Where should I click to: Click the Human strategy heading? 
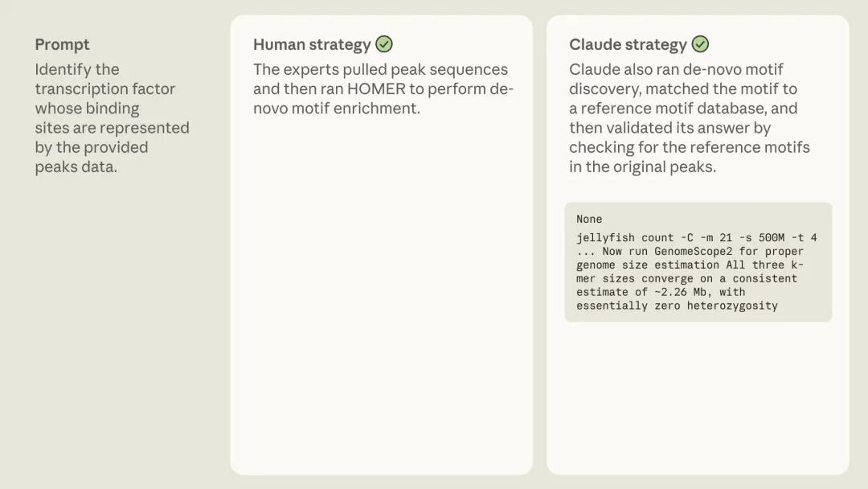(312, 45)
